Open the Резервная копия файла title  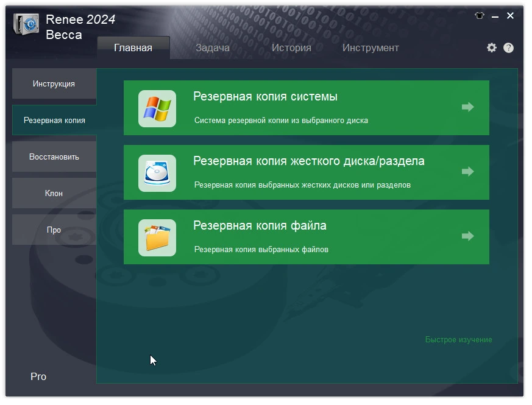tap(260, 225)
